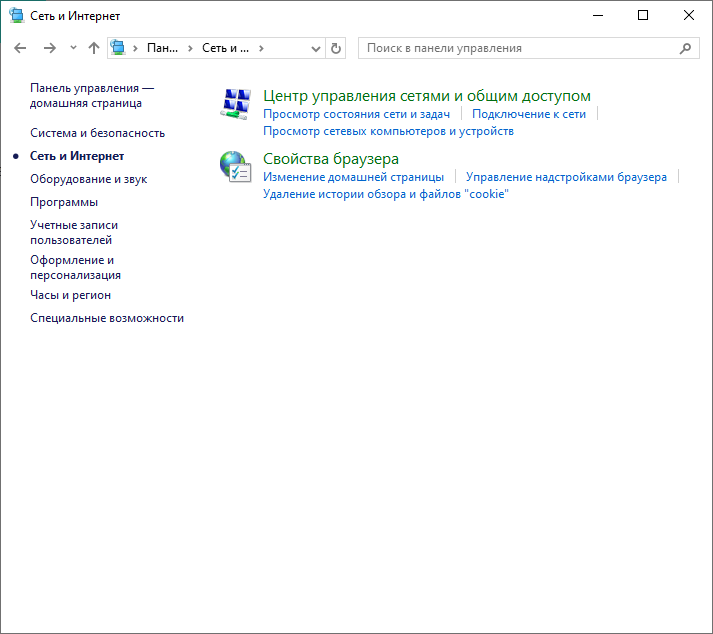
Task: Open 'Изменение домашней страницы' link
Action: (x=353, y=177)
